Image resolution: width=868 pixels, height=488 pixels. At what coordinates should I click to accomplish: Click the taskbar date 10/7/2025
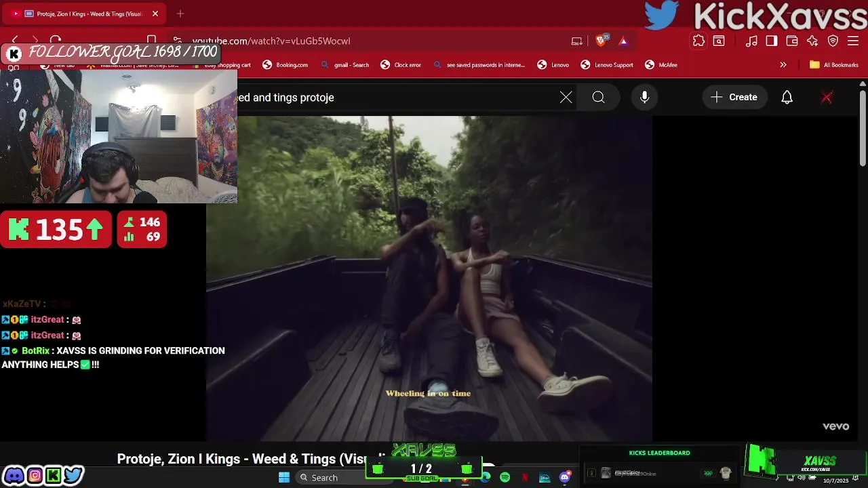836,481
